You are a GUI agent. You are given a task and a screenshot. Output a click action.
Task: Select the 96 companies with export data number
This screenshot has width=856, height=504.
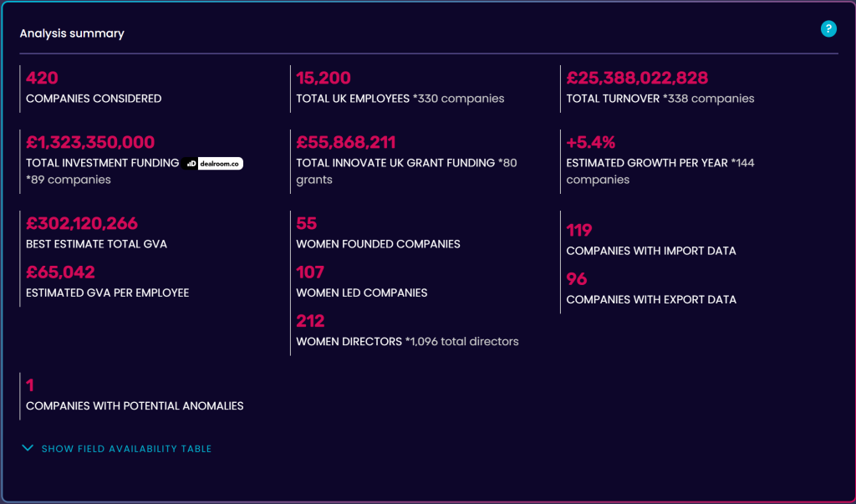pos(577,279)
